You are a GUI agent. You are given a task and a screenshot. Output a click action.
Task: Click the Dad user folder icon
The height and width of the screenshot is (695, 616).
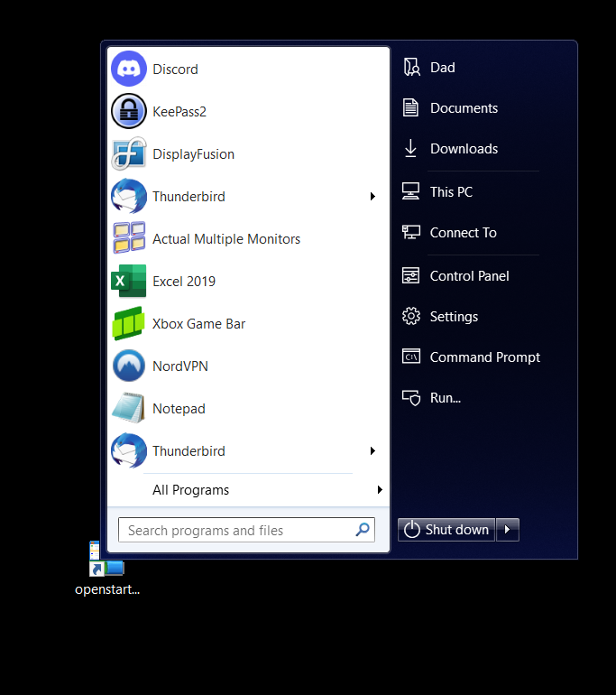411,68
